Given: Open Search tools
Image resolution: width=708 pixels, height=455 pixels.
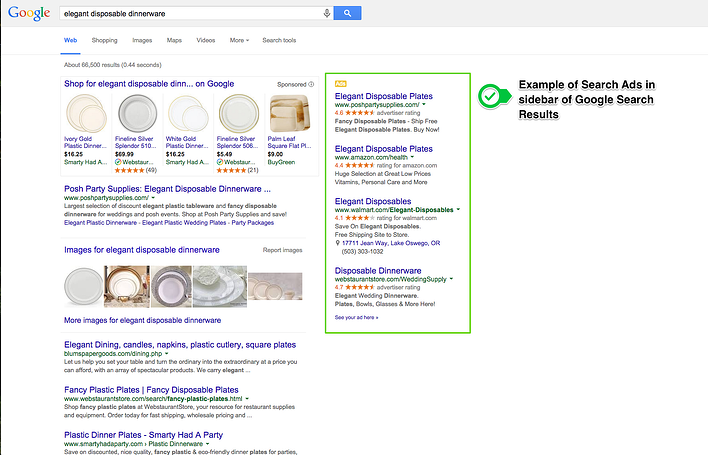Looking at the screenshot, I should (279, 40).
